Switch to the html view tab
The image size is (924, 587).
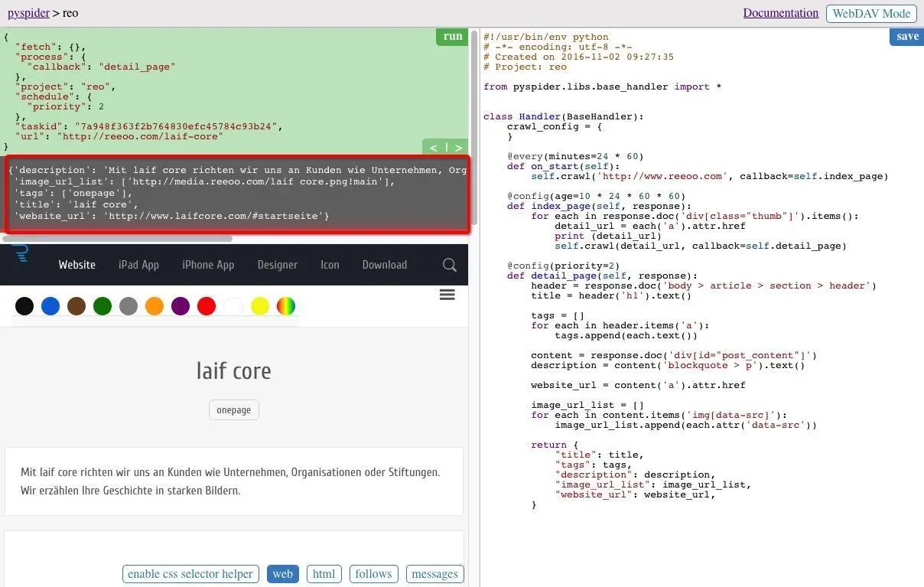coord(324,574)
